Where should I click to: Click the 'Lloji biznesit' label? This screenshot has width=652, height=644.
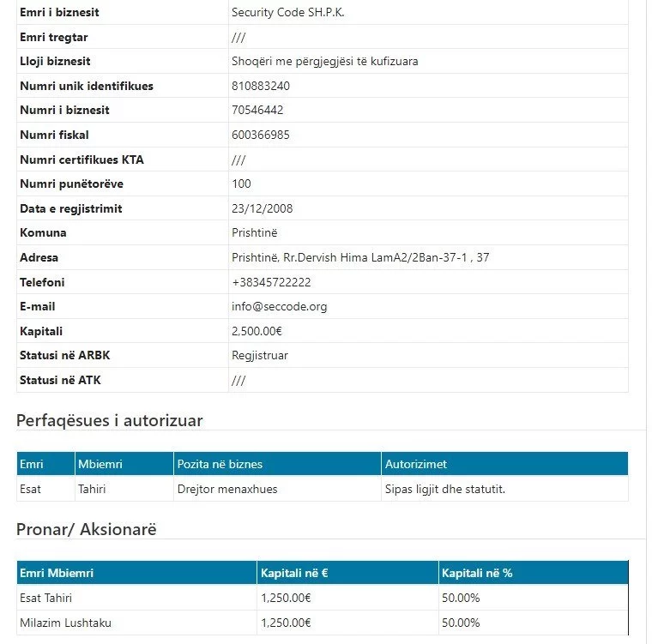(x=55, y=62)
